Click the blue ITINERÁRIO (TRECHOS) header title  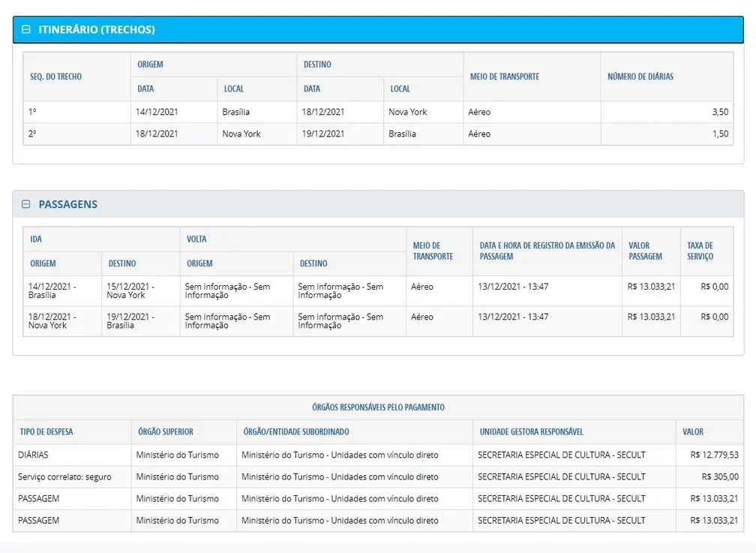pyautogui.click(x=97, y=30)
